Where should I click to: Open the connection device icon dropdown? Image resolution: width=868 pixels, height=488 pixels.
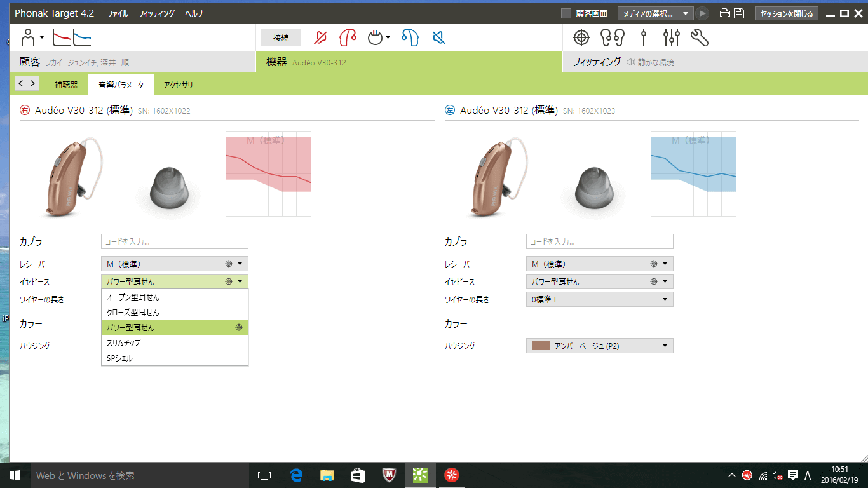[x=379, y=38]
